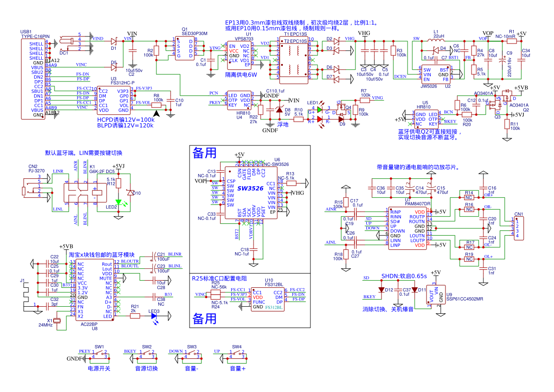Click the U8 Bluetooth module body
554x392 pixels.
(95, 290)
